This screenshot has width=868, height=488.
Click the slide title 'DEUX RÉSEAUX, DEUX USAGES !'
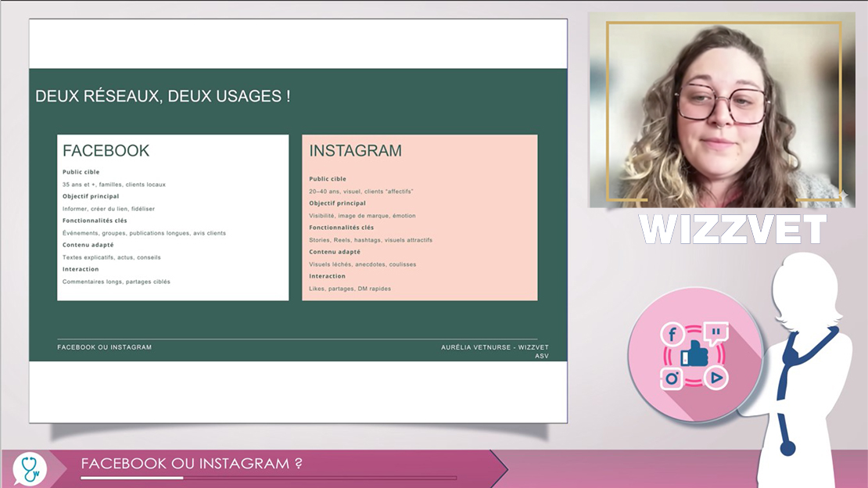[x=163, y=96]
